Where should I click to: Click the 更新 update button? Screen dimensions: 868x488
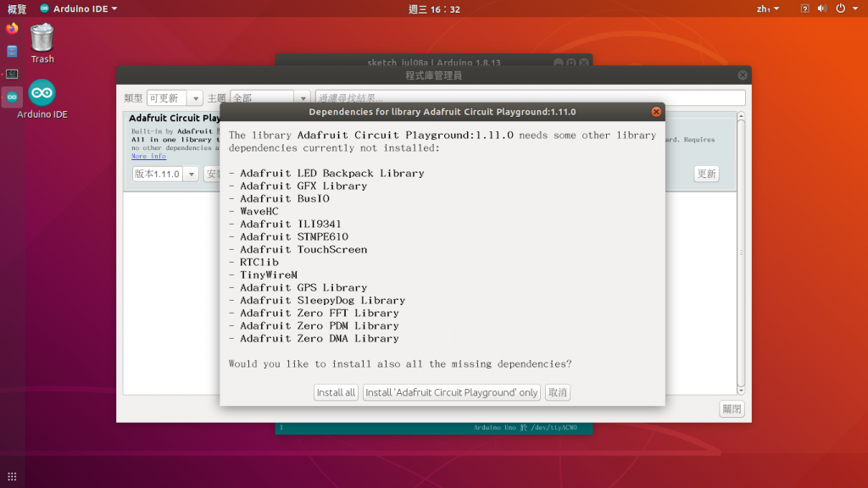[706, 174]
